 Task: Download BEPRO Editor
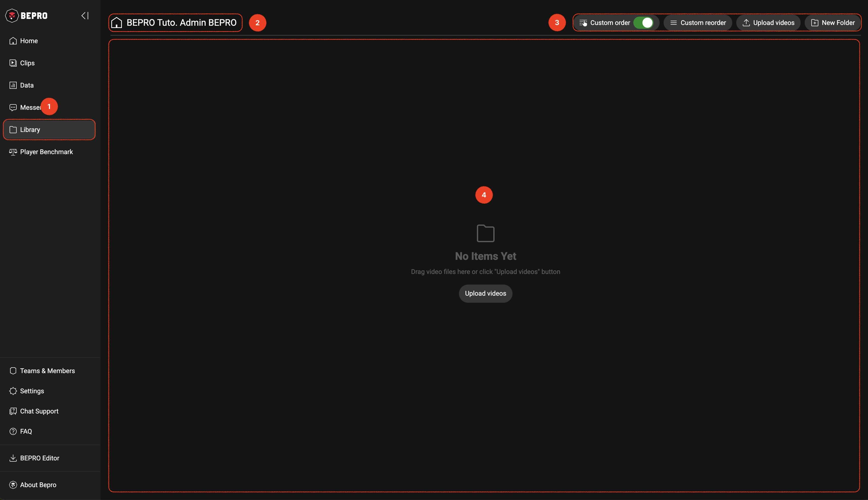[x=40, y=458]
